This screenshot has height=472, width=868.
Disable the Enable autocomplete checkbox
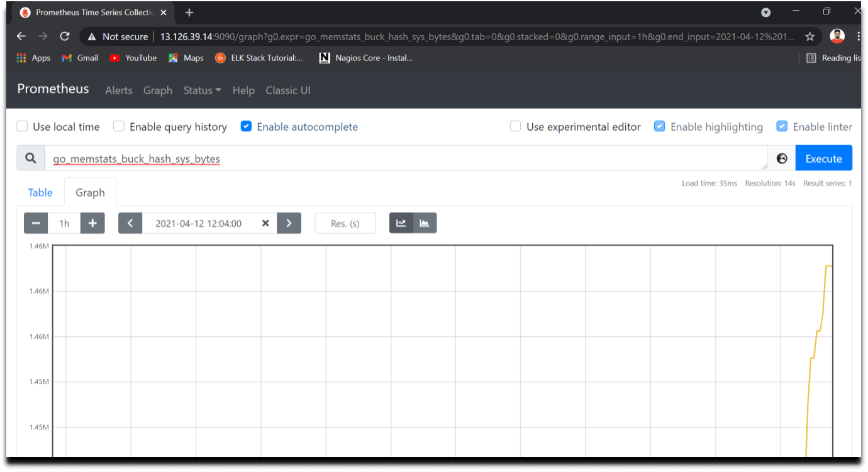pyautogui.click(x=246, y=126)
